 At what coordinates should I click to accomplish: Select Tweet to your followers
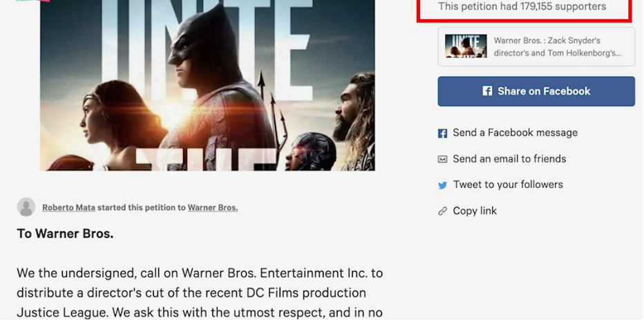508,185
